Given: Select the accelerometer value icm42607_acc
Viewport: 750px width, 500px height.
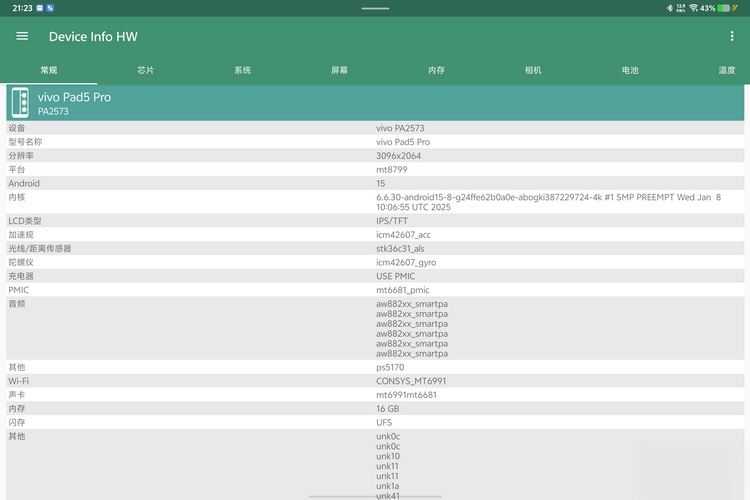Looking at the screenshot, I should [403, 235].
